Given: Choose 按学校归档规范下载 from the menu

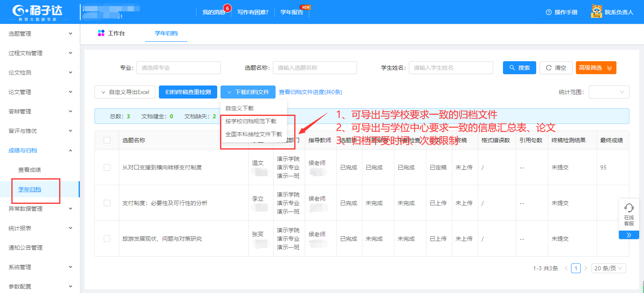Looking at the screenshot, I should click(x=251, y=121).
